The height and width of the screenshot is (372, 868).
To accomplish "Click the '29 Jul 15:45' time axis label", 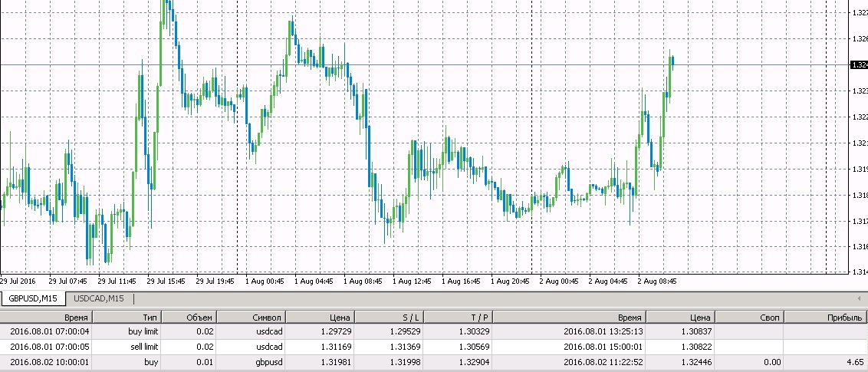I will click(166, 281).
